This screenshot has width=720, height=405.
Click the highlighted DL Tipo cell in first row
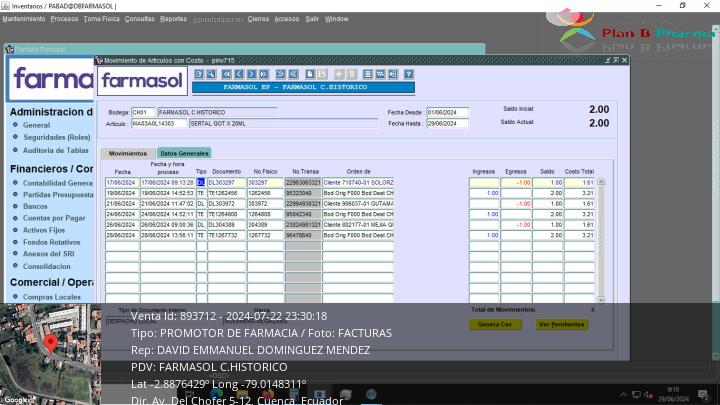click(201, 183)
